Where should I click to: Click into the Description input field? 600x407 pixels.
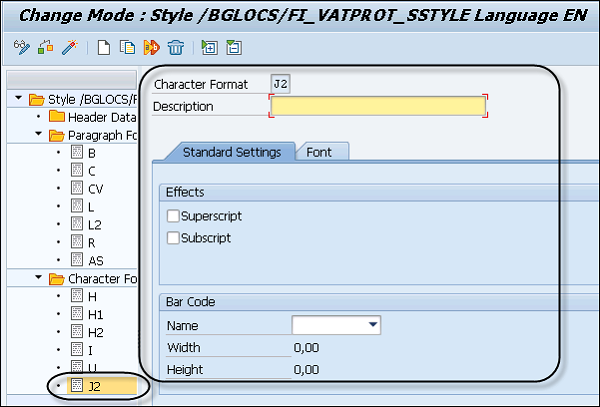point(378,106)
